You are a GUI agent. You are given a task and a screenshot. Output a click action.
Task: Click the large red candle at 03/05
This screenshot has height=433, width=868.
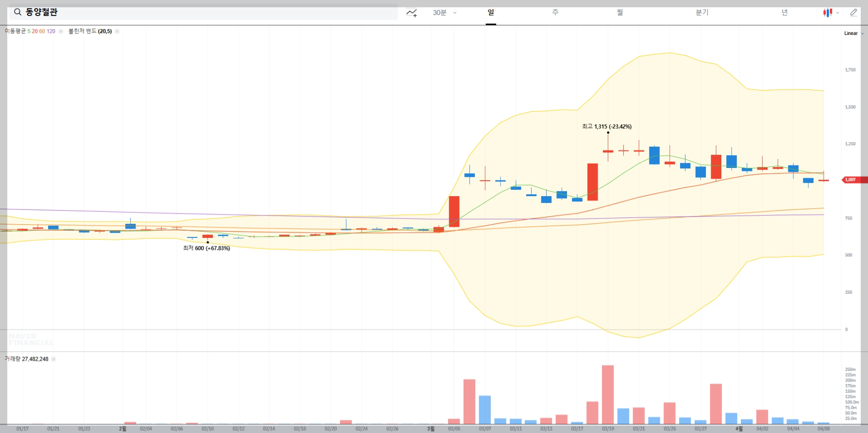(454, 212)
